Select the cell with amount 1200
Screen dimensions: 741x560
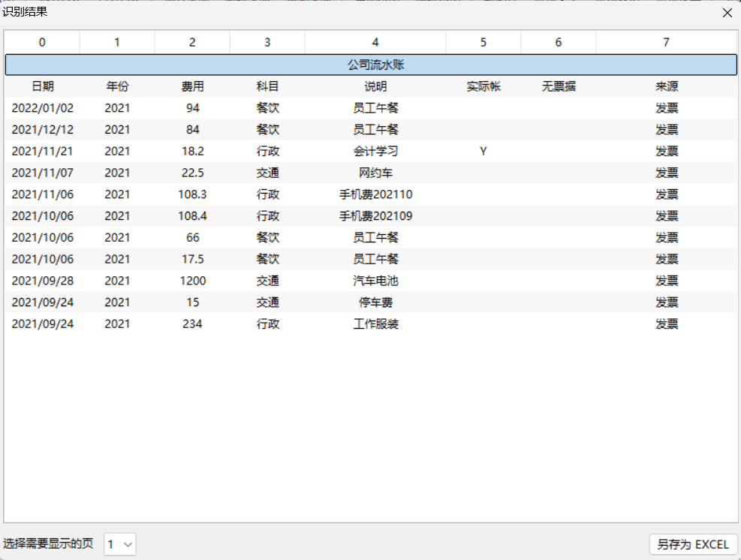click(x=192, y=281)
